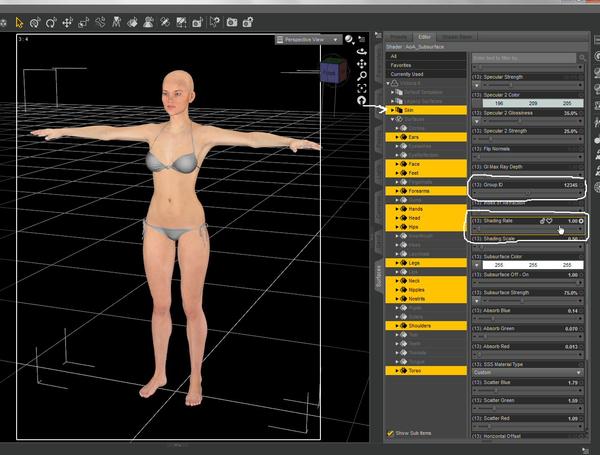
Task: Activate the Spot Render camera tool
Action: [197, 23]
